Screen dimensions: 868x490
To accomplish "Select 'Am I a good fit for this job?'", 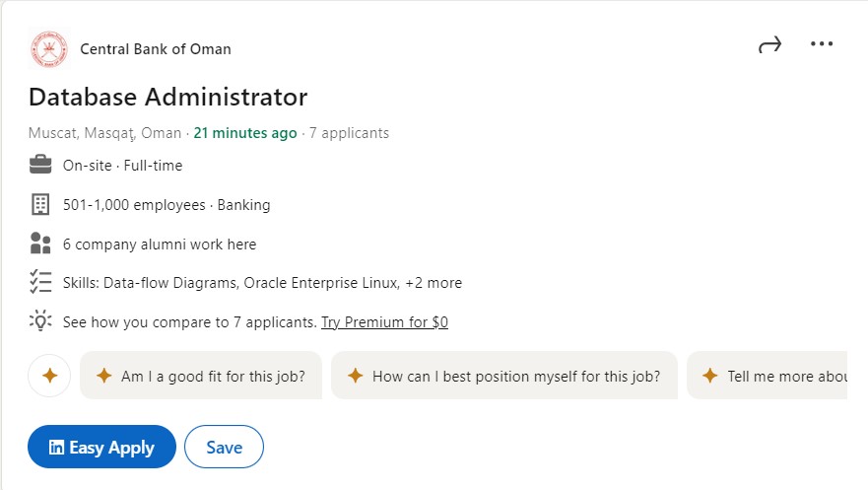I will pos(201,376).
